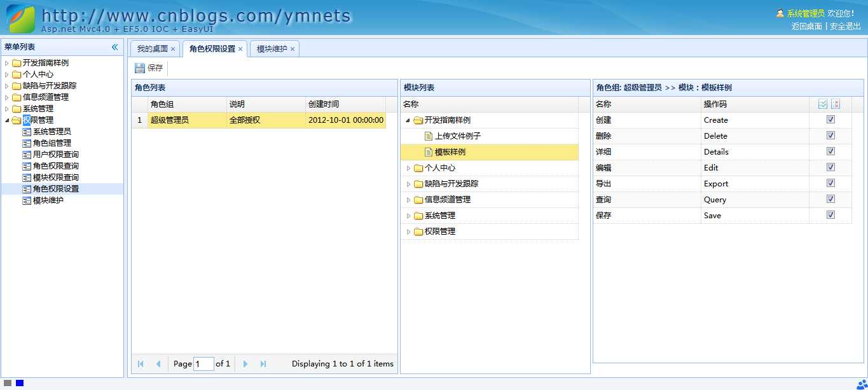Expand the 个人中心 module node

[x=408, y=167]
